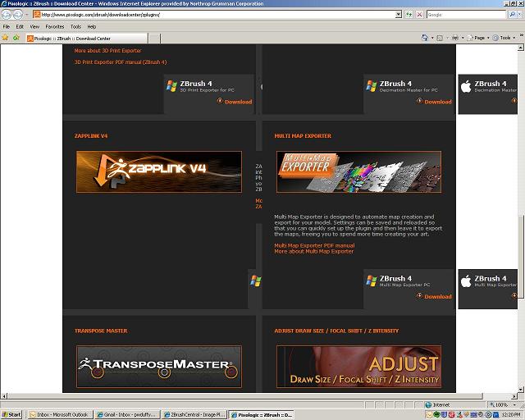Click the Page command bar icon
This screenshot has width=525, height=420.
click(x=470, y=38)
